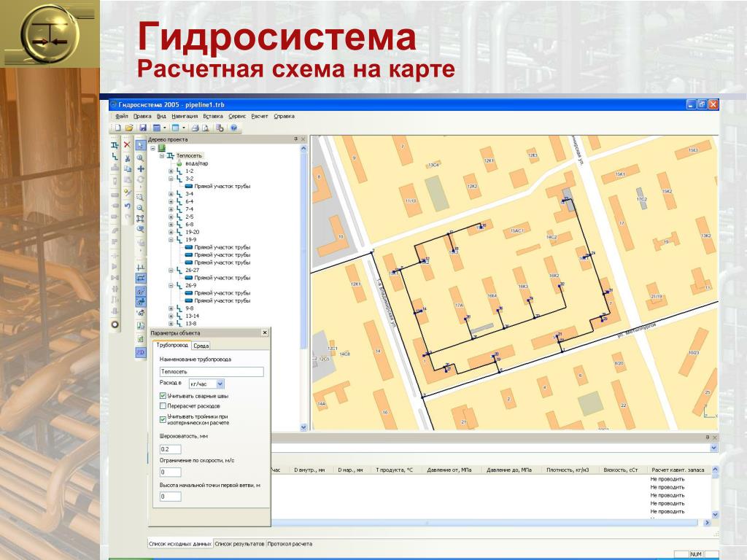The width and height of the screenshot is (747, 560).
Task: Open the Расход в units dropdown
Action: click(x=220, y=384)
